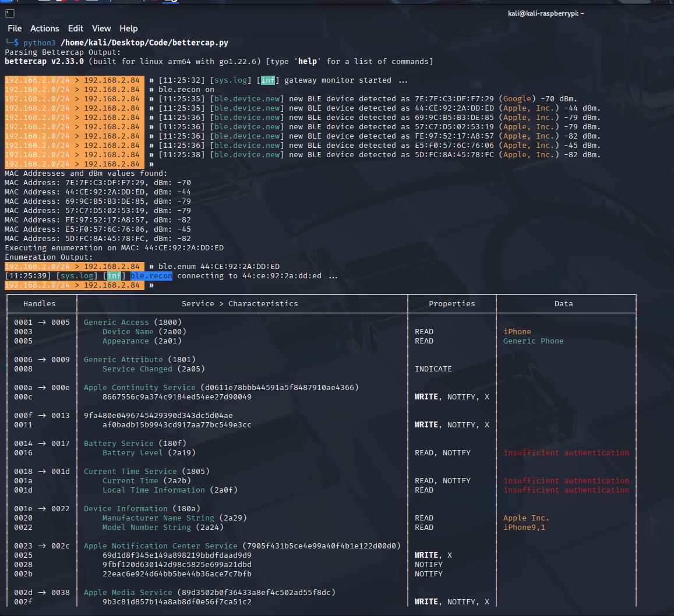Open the Edit menu
Image resolution: width=674 pixels, height=616 pixels.
[76, 29]
